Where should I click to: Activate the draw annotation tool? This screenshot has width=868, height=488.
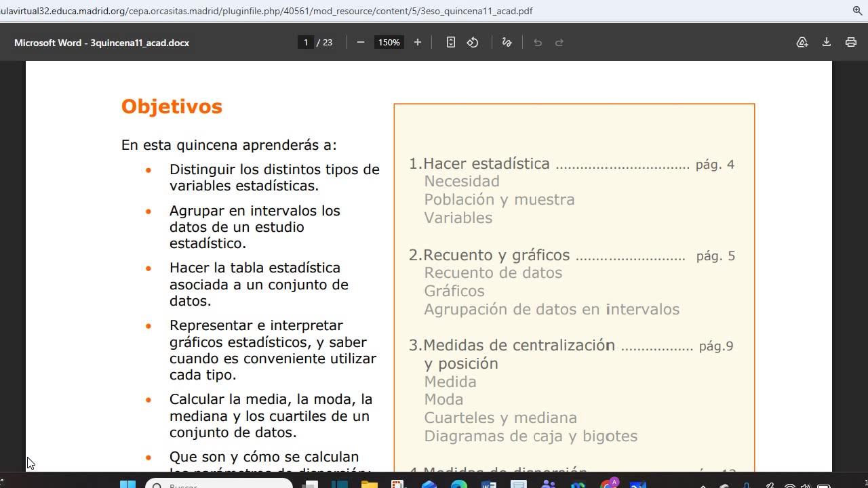[x=507, y=42]
